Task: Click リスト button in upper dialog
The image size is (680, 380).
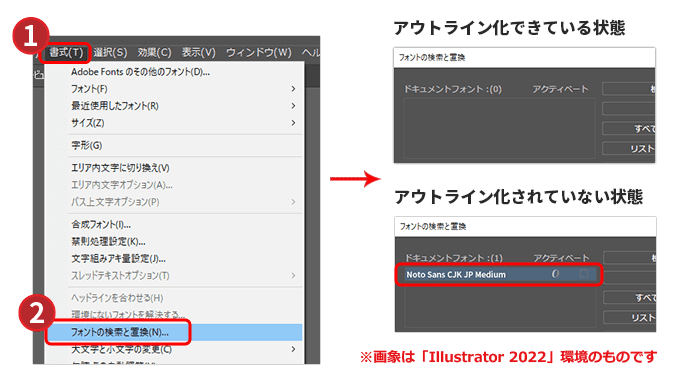Action: click(629, 149)
